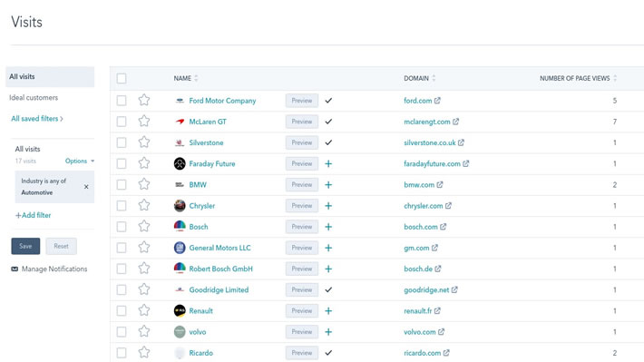Click the checkmark in the Goodridge Limited row

tap(328, 289)
